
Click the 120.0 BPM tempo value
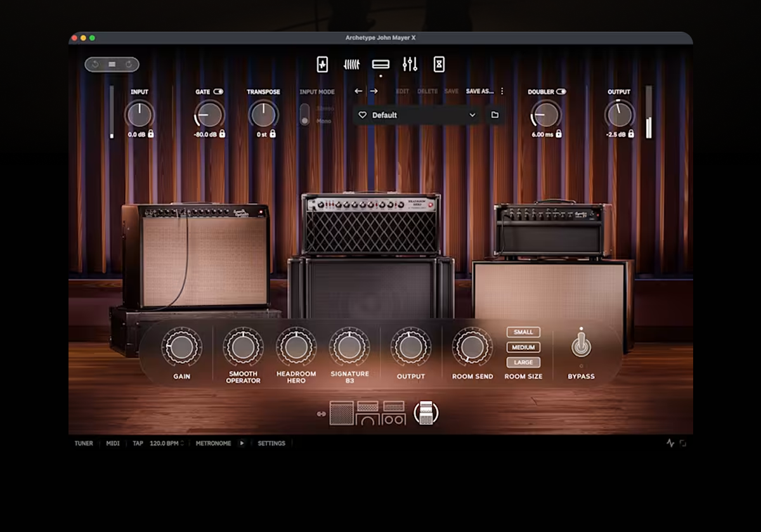pyautogui.click(x=164, y=443)
